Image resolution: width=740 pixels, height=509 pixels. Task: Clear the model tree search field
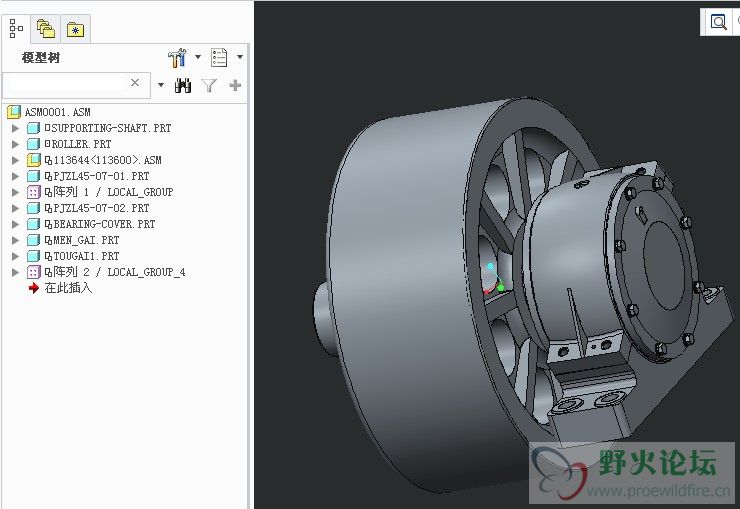135,83
